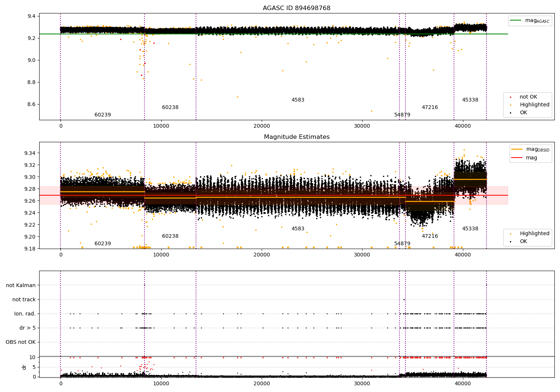The width and height of the screenshot is (560, 392).
Task: Click the 9.24 y-axis tick label
Action: coord(30,213)
